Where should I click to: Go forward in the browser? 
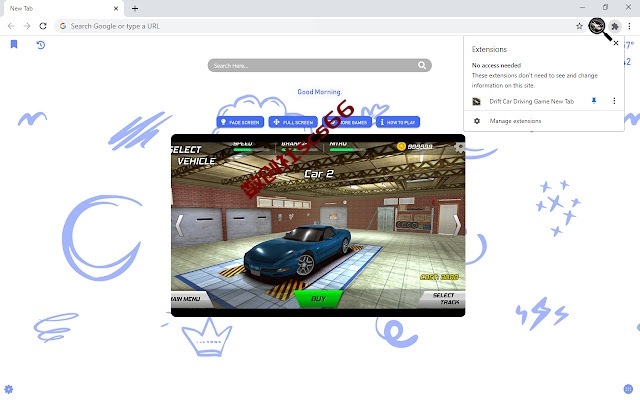pyautogui.click(x=27, y=26)
